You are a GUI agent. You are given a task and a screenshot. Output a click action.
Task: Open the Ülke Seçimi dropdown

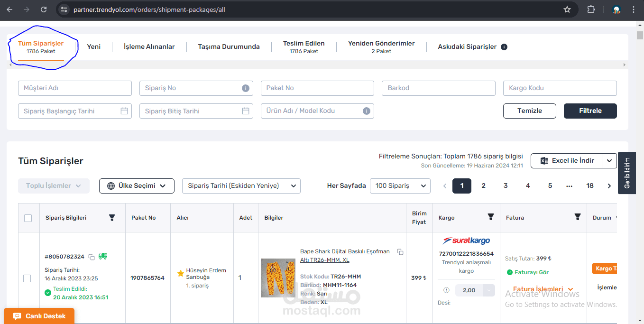coord(137,186)
